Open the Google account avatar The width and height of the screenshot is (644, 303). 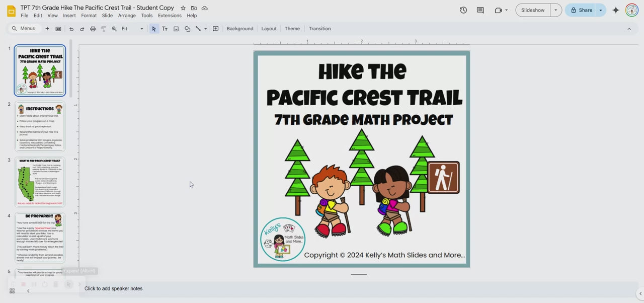[x=632, y=10]
